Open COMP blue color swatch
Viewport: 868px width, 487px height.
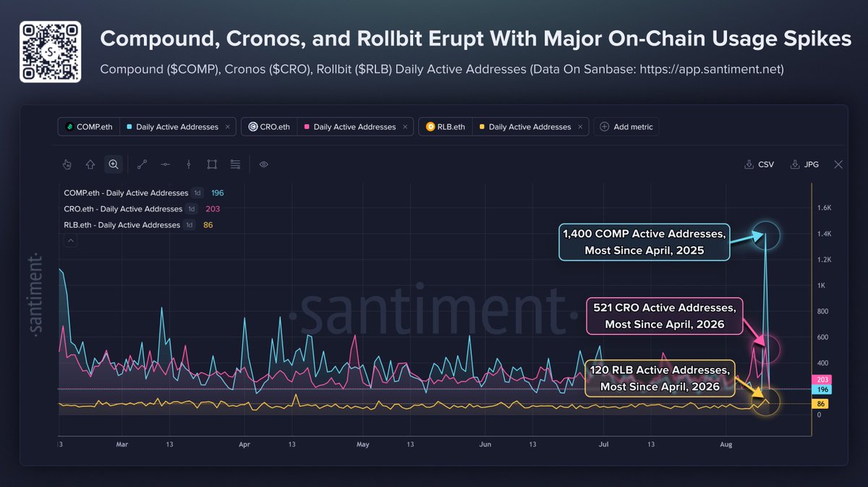click(129, 127)
